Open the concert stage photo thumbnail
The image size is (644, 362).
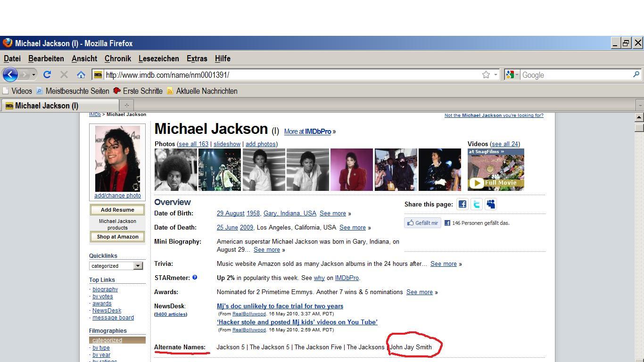pyautogui.click(x=220, y=170)
